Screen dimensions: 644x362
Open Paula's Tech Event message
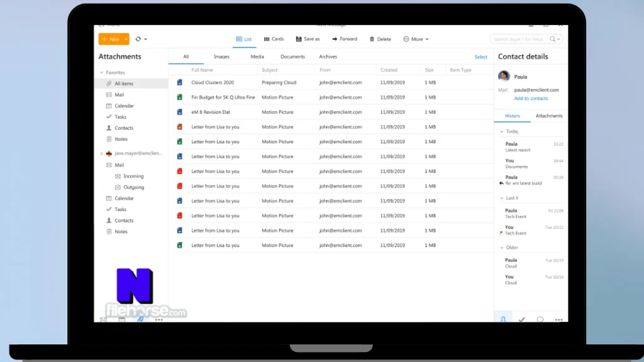click(531, 214)
